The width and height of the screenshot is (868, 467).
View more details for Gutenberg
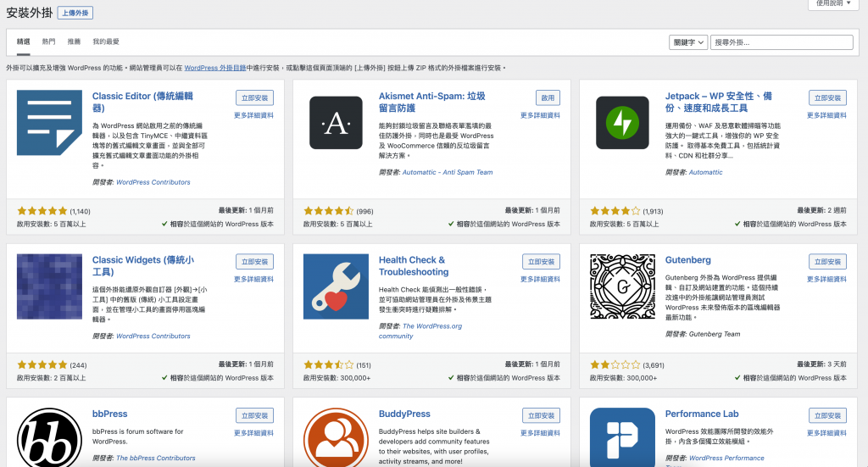coord(826,280)
